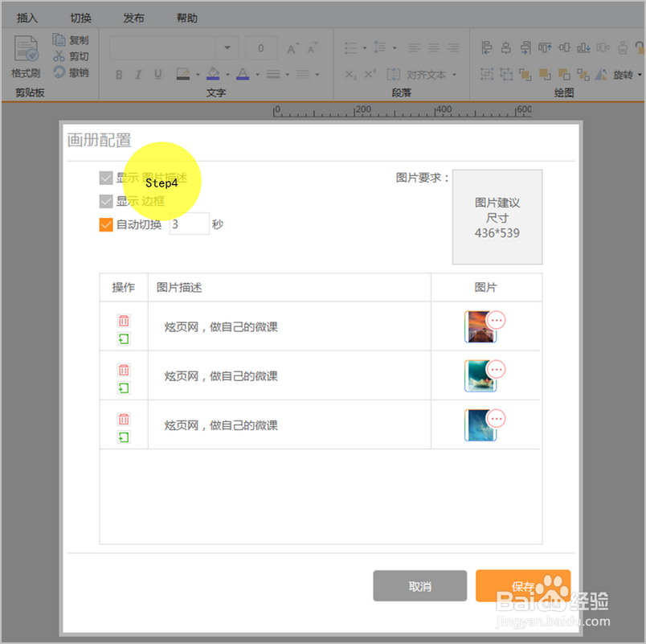The width and height of the screenshot is (646, 644).
Task: Open fill color dropdown arrow
Action: (x=227, y=75)
